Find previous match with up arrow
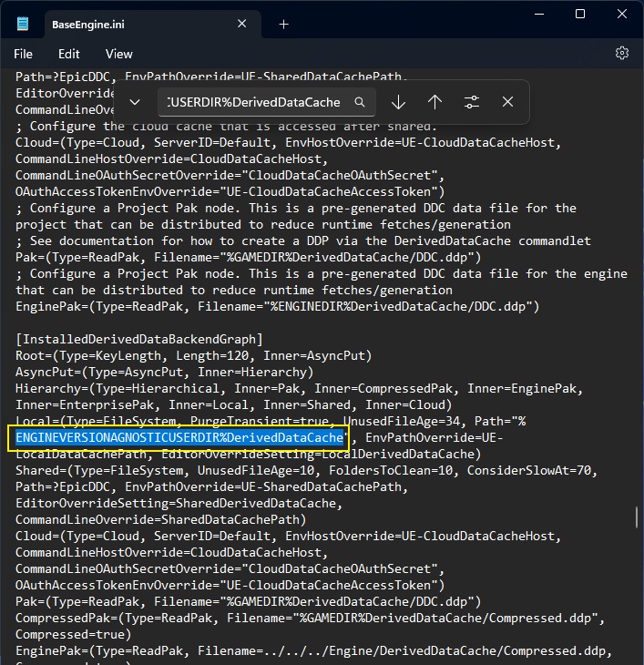This screenshot has width=644, height=665. (x=434, y=102)
